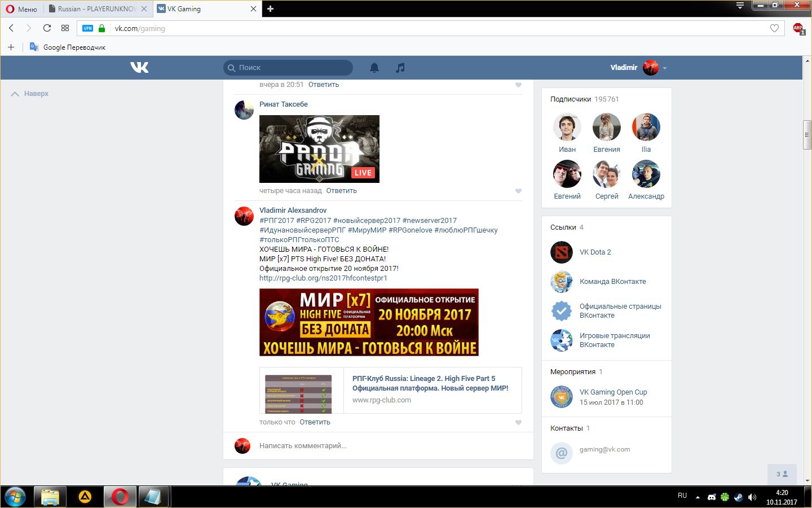Open the notifications bell
This screenshot has width=812, height=508.
pyautogui.click(x=374, y=68)
